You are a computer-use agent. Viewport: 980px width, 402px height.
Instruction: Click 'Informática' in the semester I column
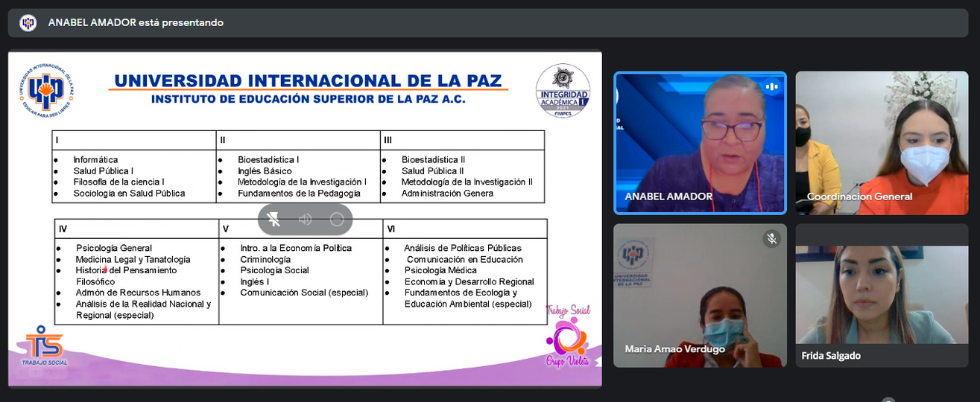[x=95, y=159]
